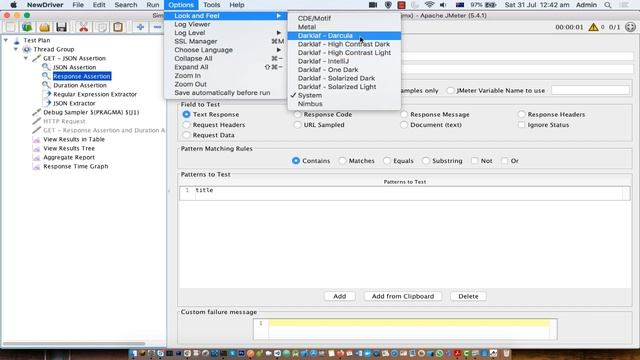Screen dimensions: 640x360
Task: Select the Text Response radio button
Action: (187, 114)
